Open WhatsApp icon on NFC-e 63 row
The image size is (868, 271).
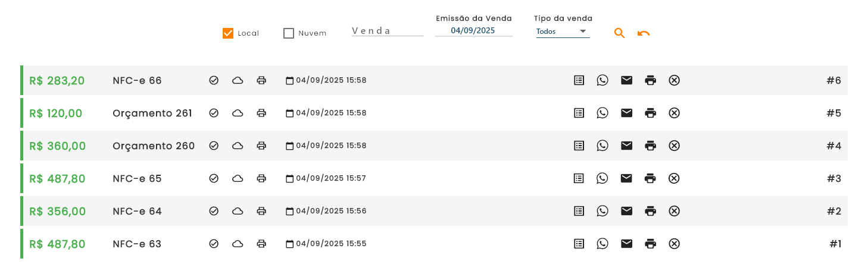(x=602, y=244)
